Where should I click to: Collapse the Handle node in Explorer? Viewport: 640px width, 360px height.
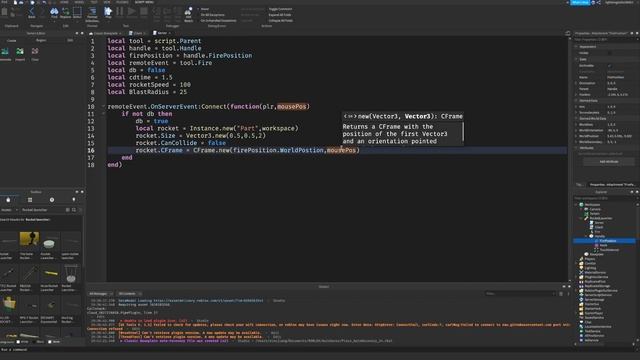pos(586,236)
